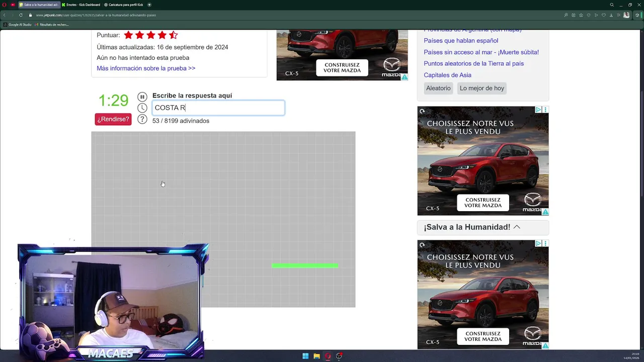This screenshot has height=362, width=644.
Task: Open the downloads panel
Action: 611,15
